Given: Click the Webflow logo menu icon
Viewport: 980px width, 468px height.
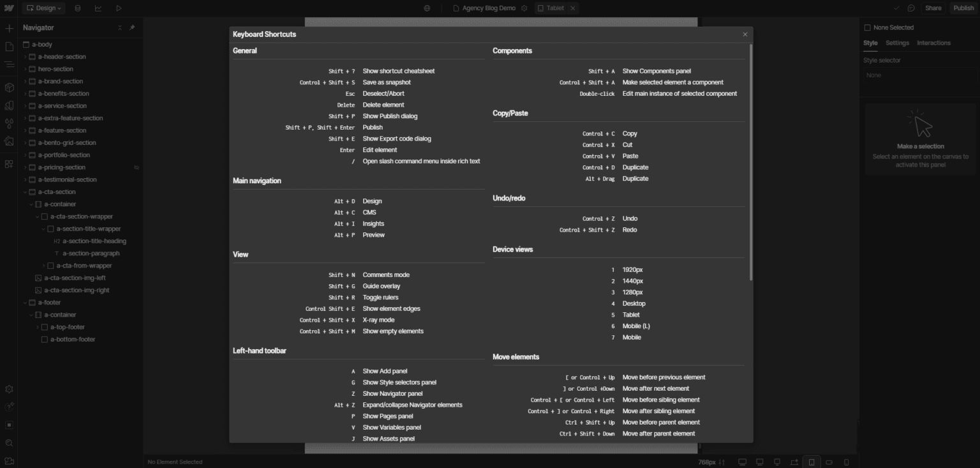Looking at the screenshot, I should point(9,8).
